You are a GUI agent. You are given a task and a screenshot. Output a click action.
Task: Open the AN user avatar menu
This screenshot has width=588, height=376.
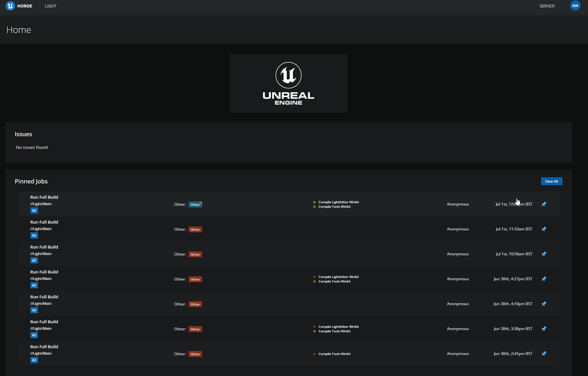[575, 6]
